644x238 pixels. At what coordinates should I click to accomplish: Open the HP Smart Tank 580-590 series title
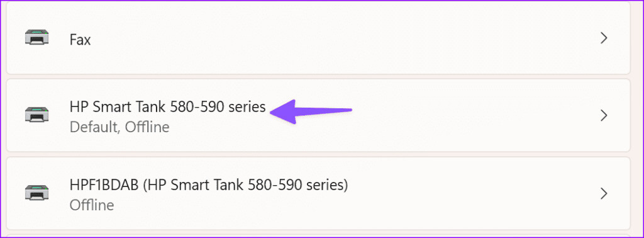[167, 107]
